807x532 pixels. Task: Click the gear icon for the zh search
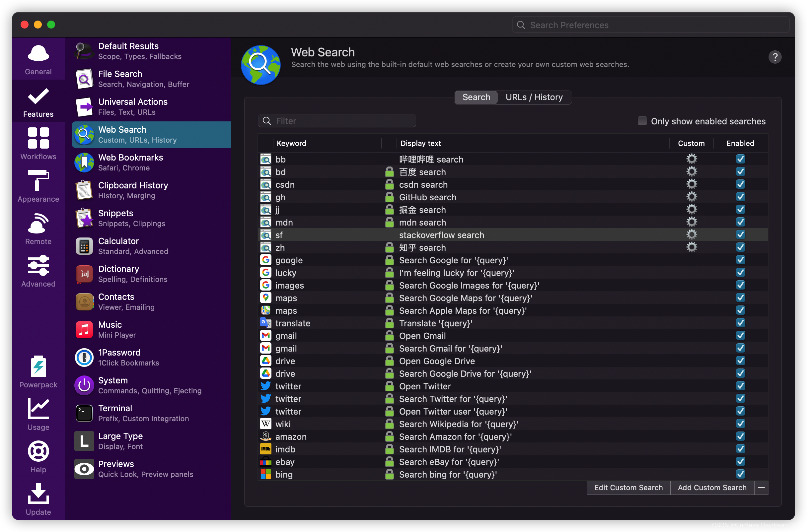coord(691,247)
